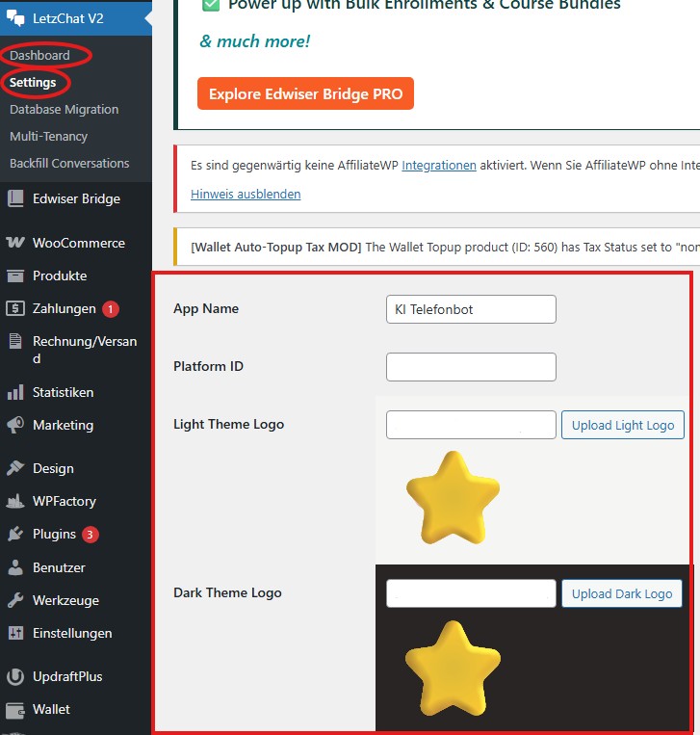This screenshot has width=700, height=735.
Task: Open the Edwiser Bridge menu
Action: (x=76, y=198)
